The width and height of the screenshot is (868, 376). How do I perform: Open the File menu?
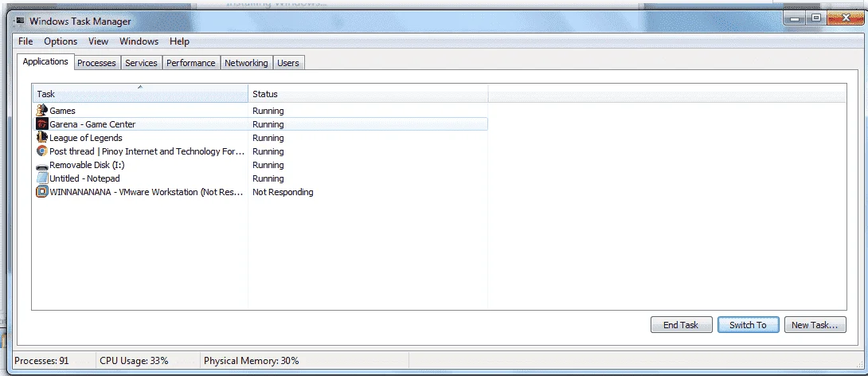coord(25,41)
